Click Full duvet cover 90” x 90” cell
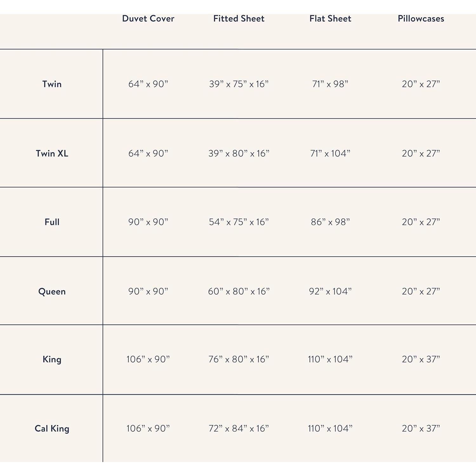The image size is (476, 476). (148, 222)
